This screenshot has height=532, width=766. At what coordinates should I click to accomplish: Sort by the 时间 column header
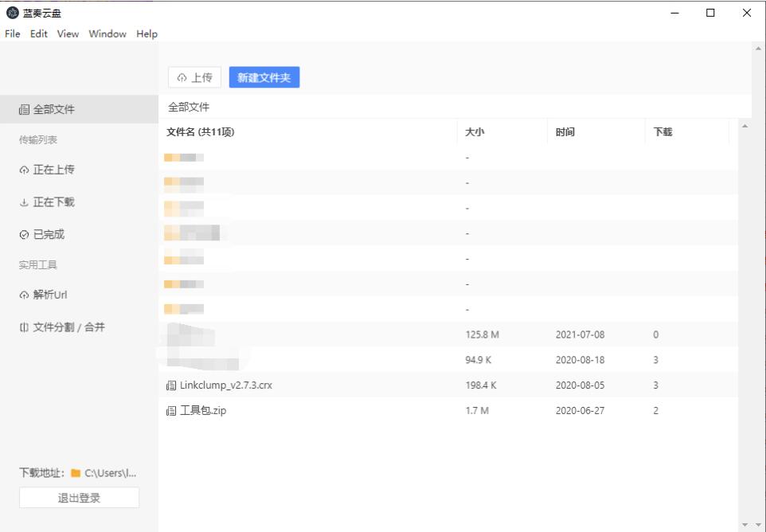tap(565, 132)
